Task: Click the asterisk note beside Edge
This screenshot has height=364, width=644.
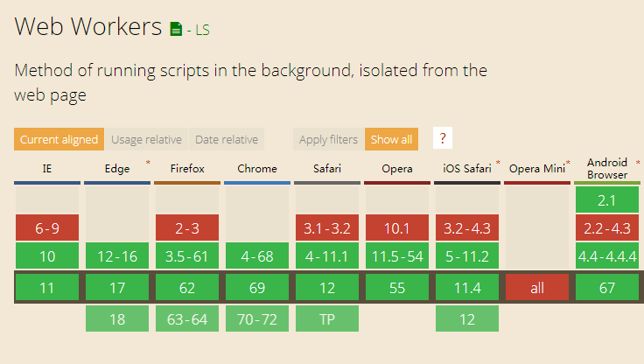Action: (x=148, y=163)
